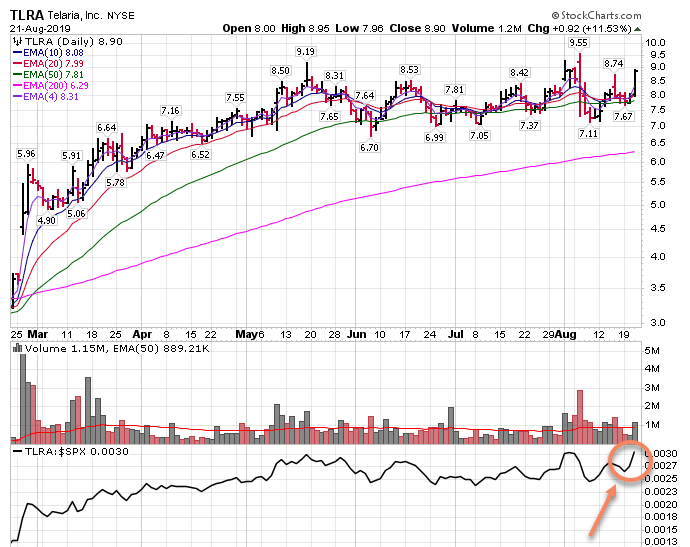The image size is (690, 547).
Task: Click the 7.55 price label
Action: [235, 98]
